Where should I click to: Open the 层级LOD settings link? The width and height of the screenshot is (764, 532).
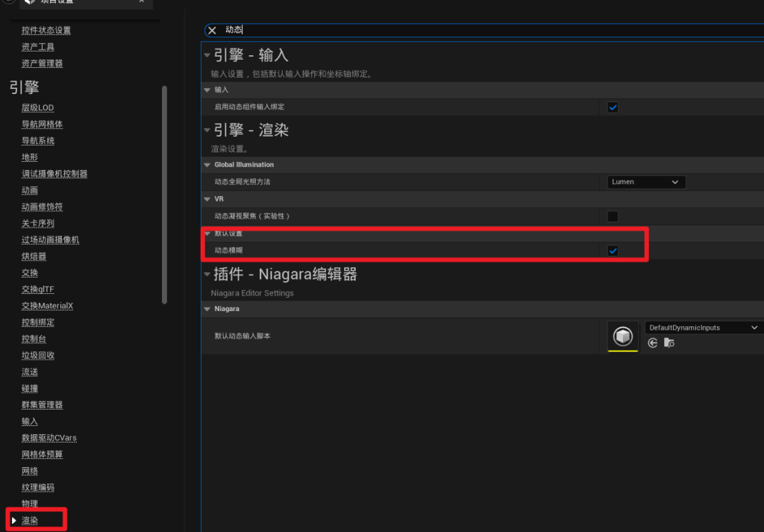tap(37, 108)
